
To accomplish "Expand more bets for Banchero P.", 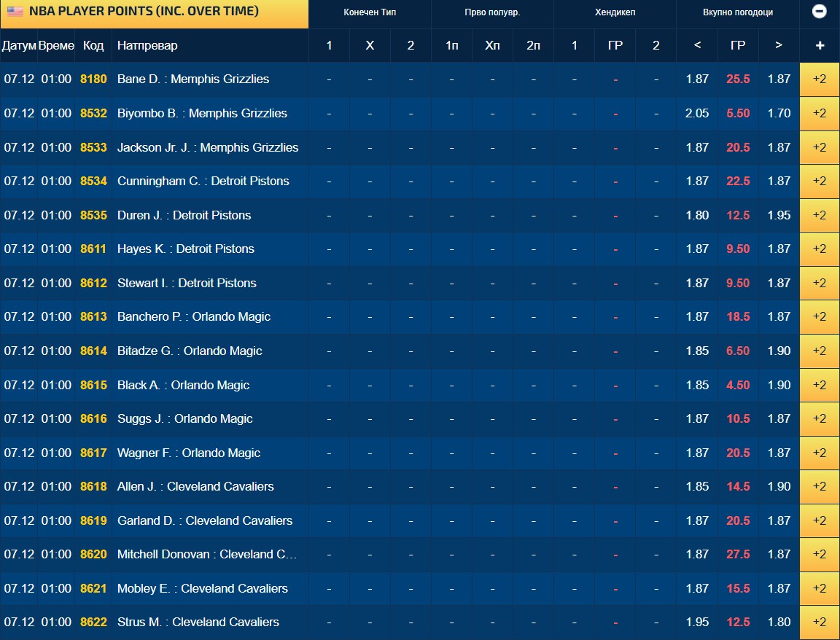I will click(x=820, y=317).
